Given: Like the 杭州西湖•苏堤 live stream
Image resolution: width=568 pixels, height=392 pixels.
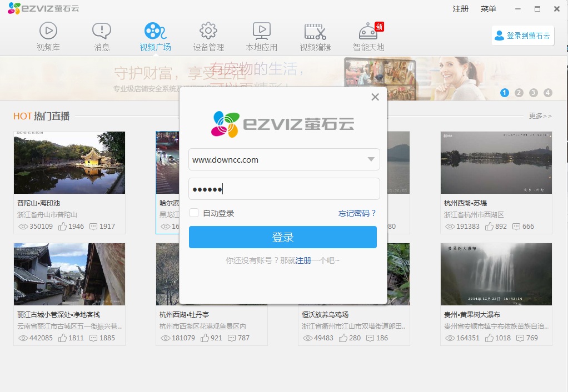Looking at the screenshot, I should pyautogui.click(x=489, y=227).
